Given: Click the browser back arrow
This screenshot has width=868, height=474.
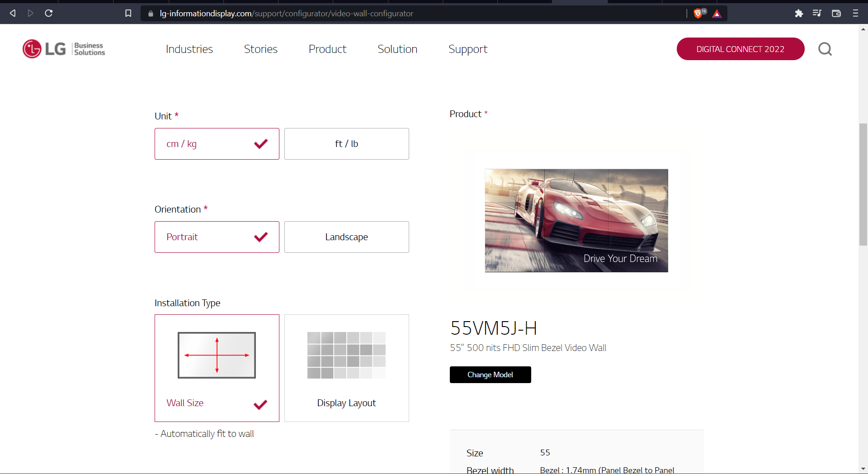Looking at the screenshot, I should click(13, 13).
